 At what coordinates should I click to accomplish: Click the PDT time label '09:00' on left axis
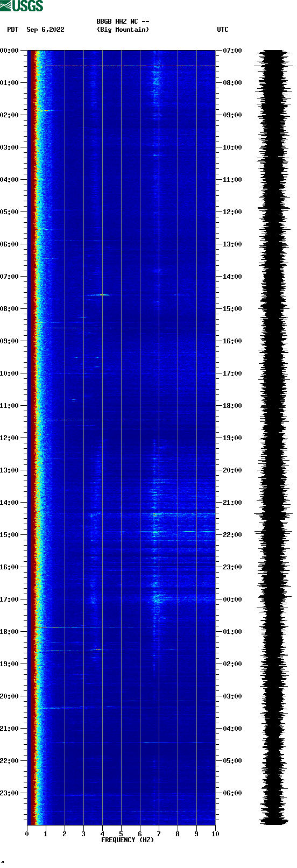(9, 341)
